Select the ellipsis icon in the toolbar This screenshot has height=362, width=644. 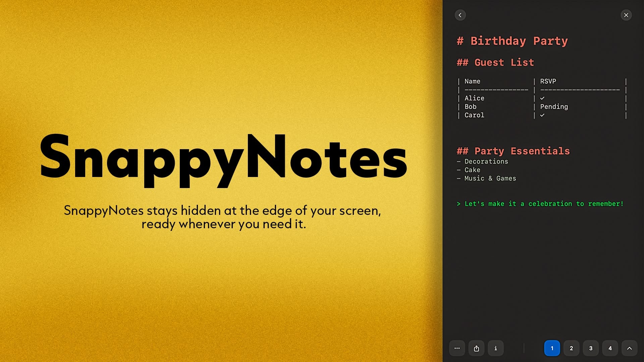click(457, 348)
